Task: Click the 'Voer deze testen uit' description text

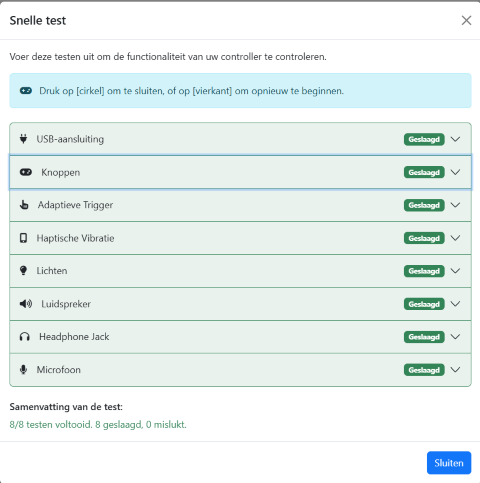Action: coord(168,57)
